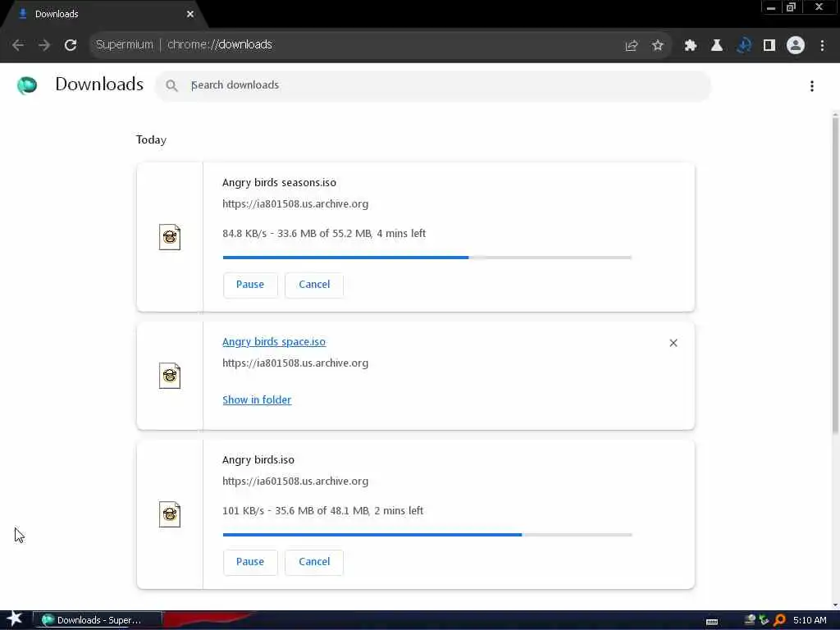Image resolution: width=840 pixels, height=630 pixels.
Task: Share this page via the share icon
Action: click(632, 46)
